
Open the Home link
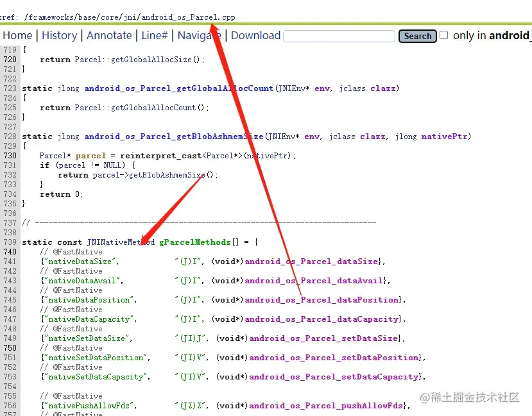click(x=17, y=35)
